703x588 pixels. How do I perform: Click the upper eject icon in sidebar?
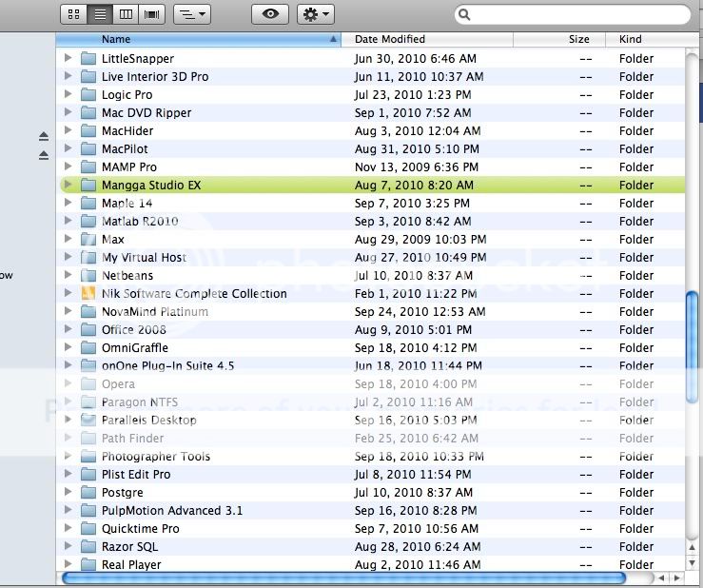(44, 136)
